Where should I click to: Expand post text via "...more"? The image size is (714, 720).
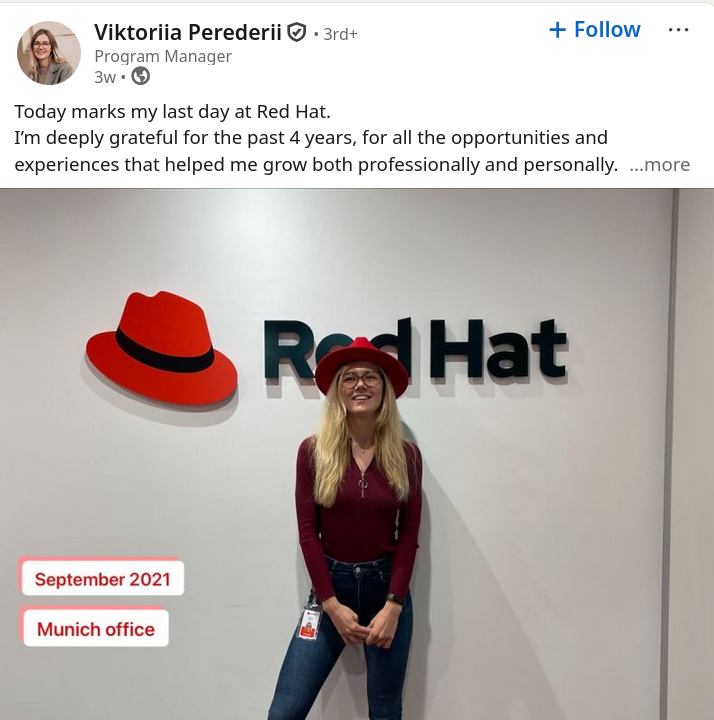(659, 164)
